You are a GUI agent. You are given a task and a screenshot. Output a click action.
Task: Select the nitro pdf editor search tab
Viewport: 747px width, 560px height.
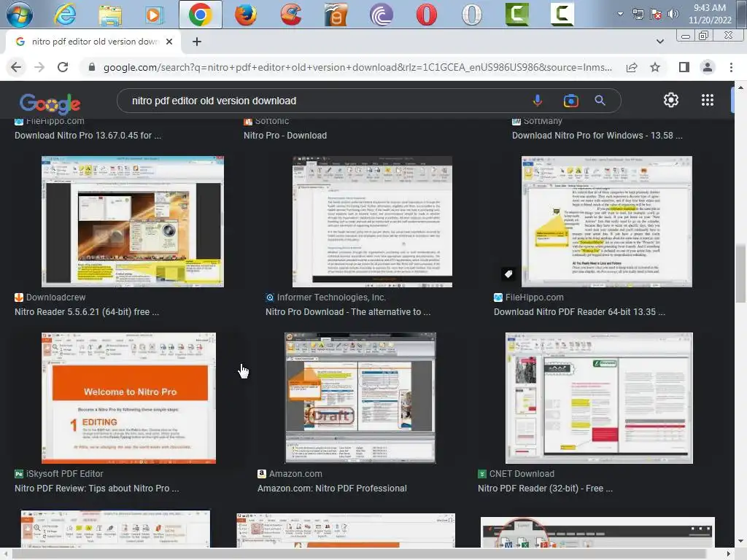pos(93,42)
